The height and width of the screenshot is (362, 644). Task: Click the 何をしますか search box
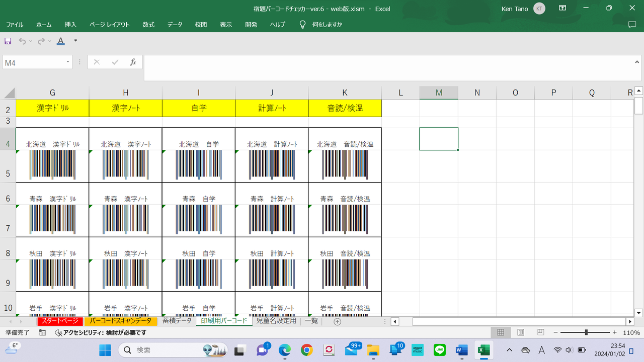click(x=327, y=24)
